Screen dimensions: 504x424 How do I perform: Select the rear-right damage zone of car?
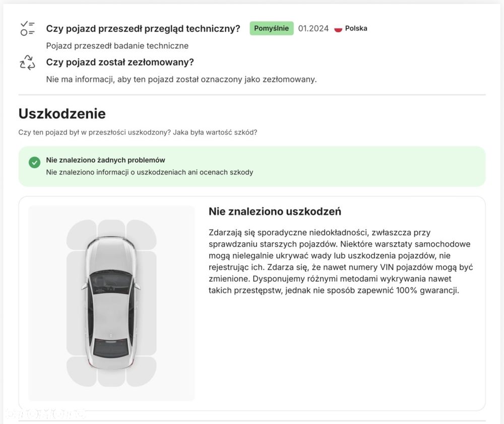(x=142, y=371)
